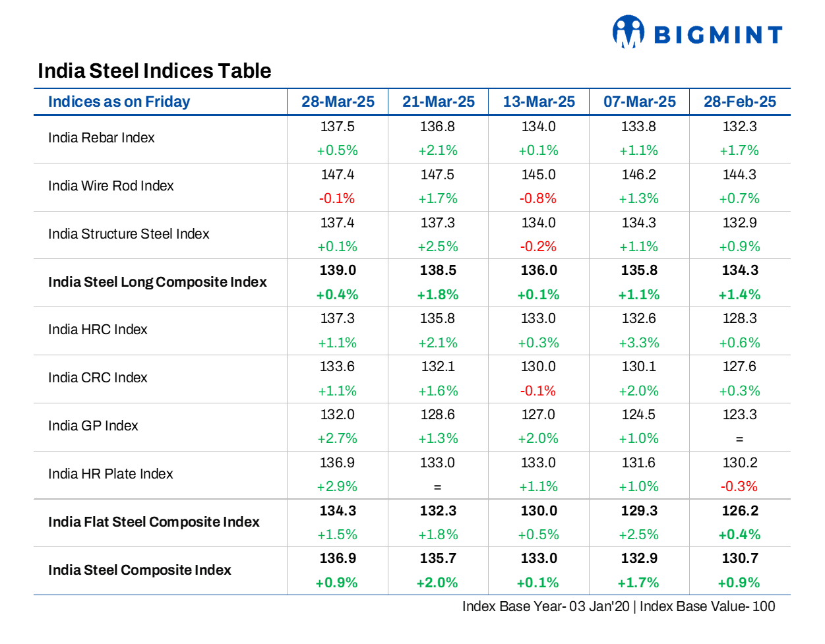
Task: Select the 28-Mar-25 column header
Action: pyautogui.click(x=338, y=102)
